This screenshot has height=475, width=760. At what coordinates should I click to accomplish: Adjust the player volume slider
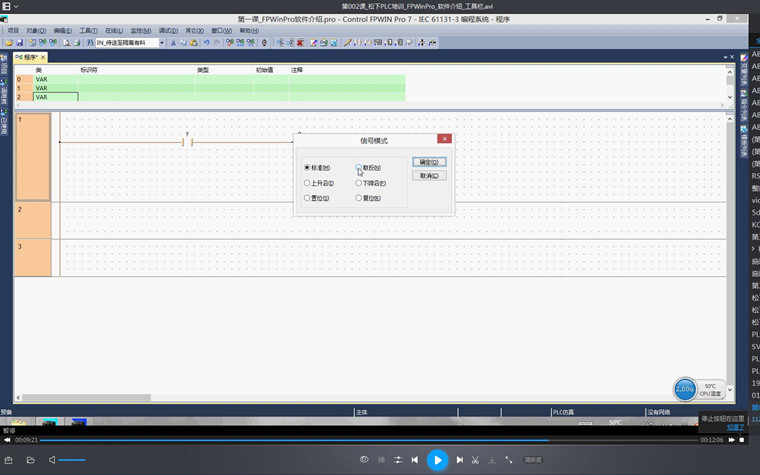point(73,460)
